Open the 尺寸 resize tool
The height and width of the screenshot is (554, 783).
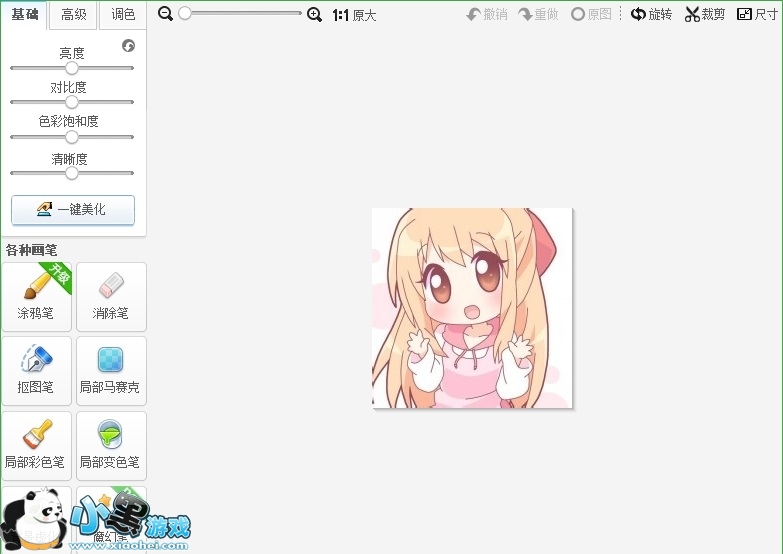[757, 14]
